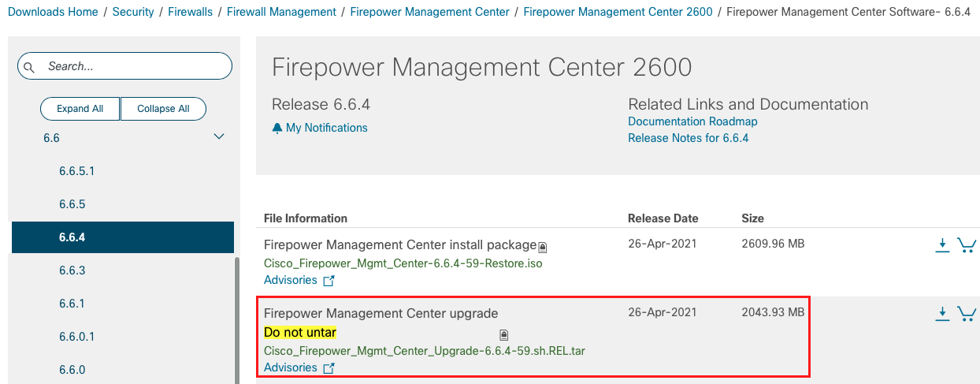980x384 pixels.
Task: Open external link icon beside upgrade Advisories
Action: [x=329, y=368]
